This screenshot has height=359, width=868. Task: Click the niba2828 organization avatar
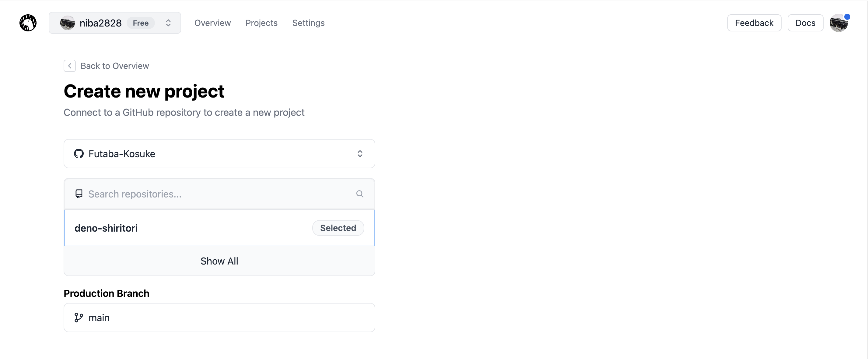[x=67, y=23]
